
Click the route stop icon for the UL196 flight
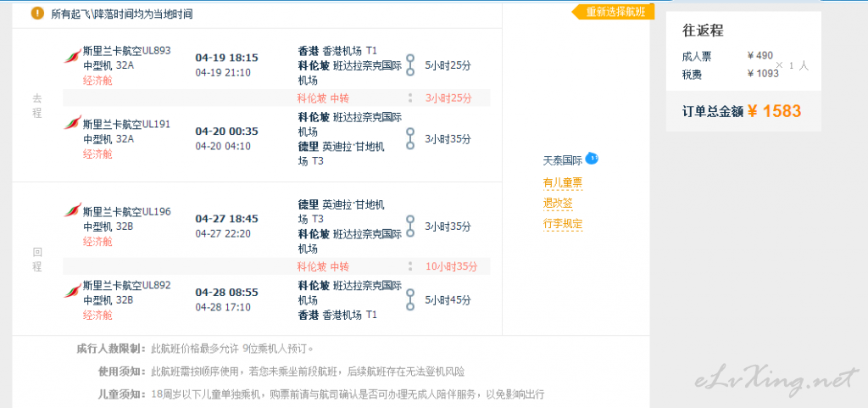[410, 226]
